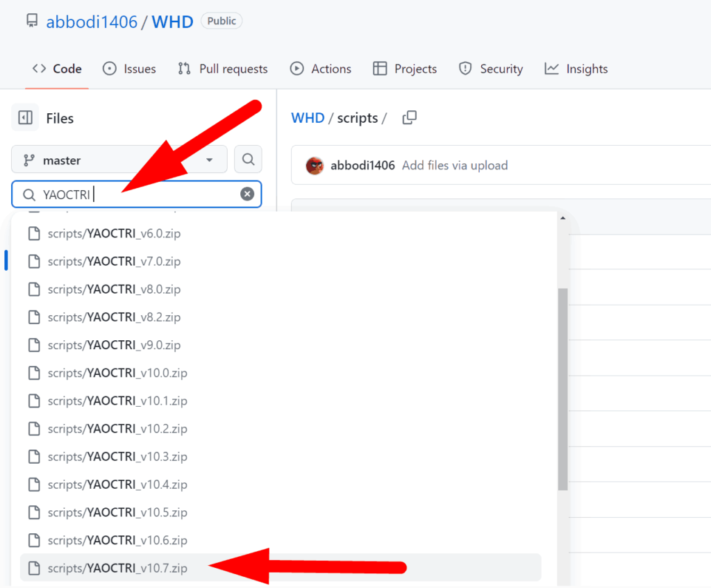Click the Public visibility badge
This screenshot has width=711, height=588.
click(x=221, y=21)
